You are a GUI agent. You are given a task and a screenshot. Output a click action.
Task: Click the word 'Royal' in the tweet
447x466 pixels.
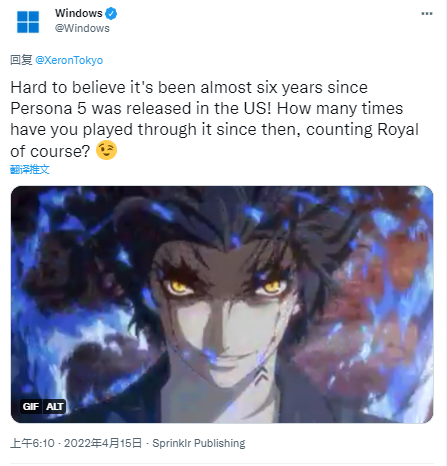click(398, 130)
